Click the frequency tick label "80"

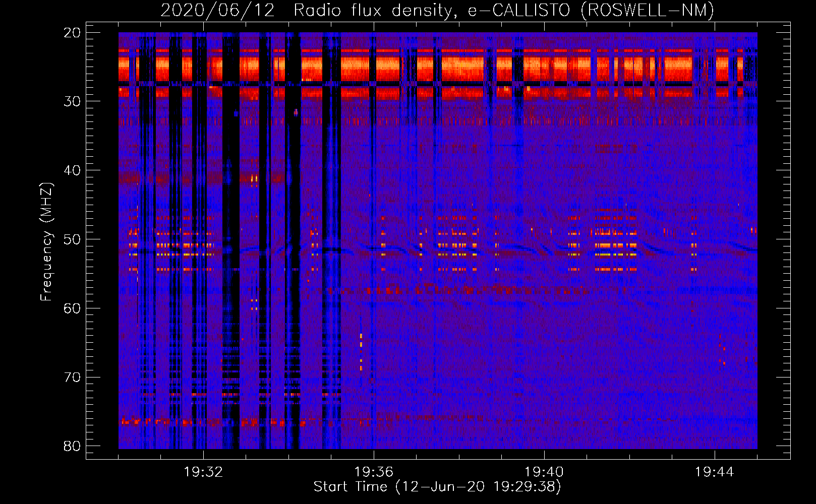click(x=72, y=446)
